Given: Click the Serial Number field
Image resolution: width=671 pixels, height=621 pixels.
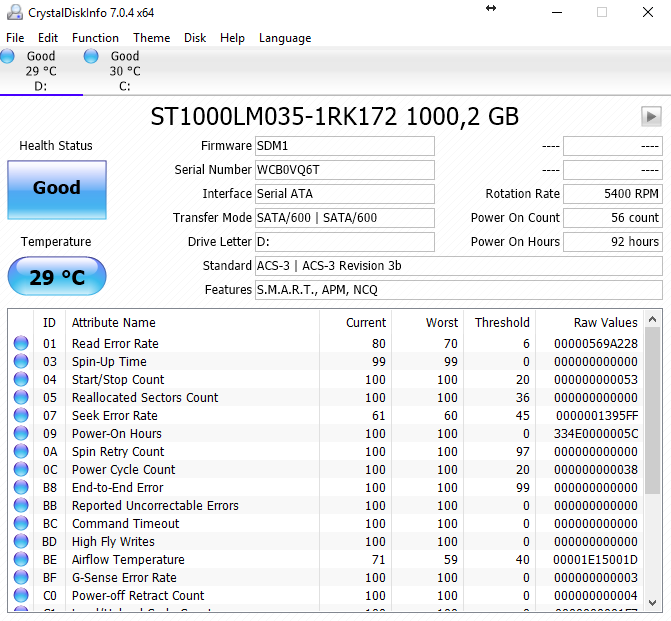Looking at the screenshot, I should (344, 170).
